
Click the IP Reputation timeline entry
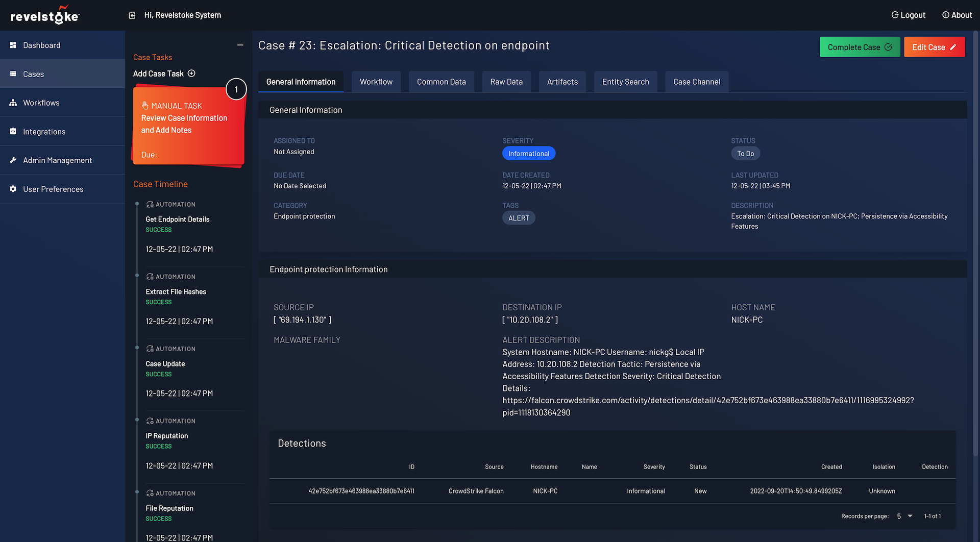(167, 436)
